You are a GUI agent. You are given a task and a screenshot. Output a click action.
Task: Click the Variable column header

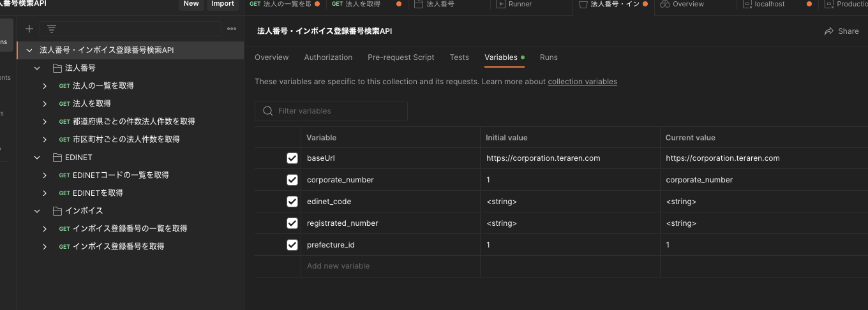[321, 138]
